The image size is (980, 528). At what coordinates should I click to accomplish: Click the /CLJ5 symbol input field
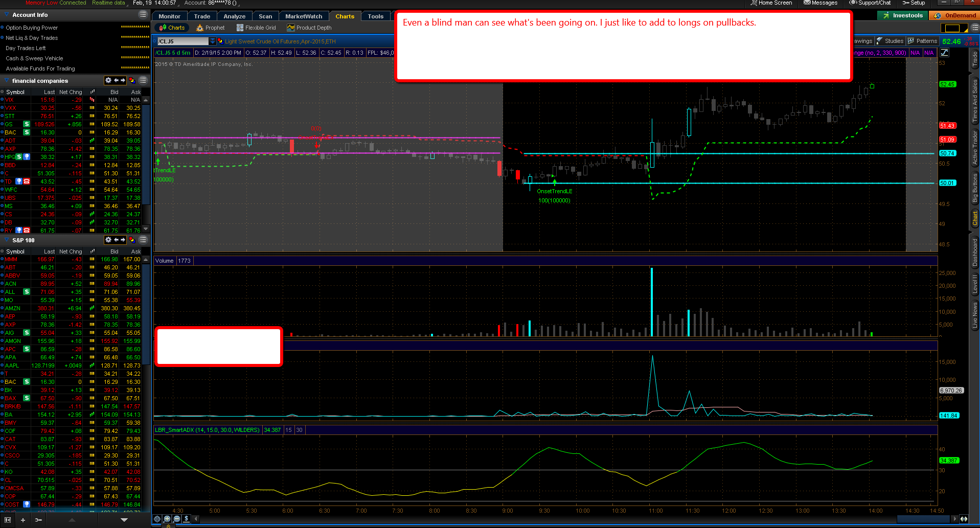tap(183, 41)
